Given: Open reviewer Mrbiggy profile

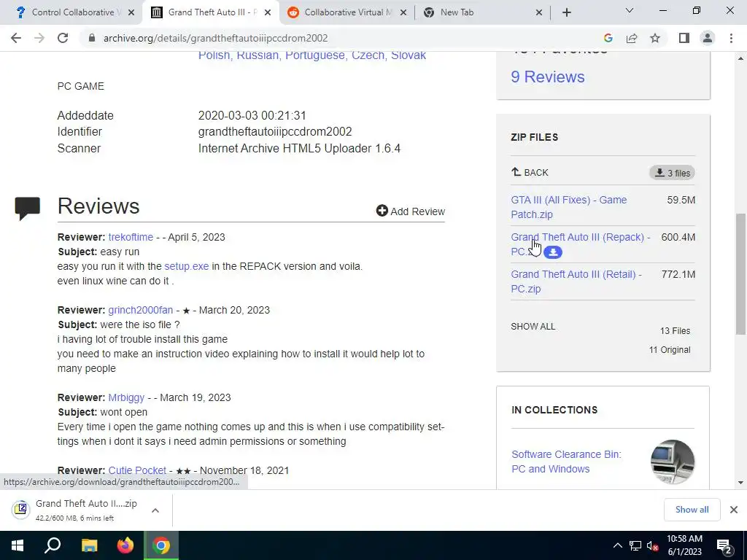Looking at the screenshot, I should (x=126, y=397).
